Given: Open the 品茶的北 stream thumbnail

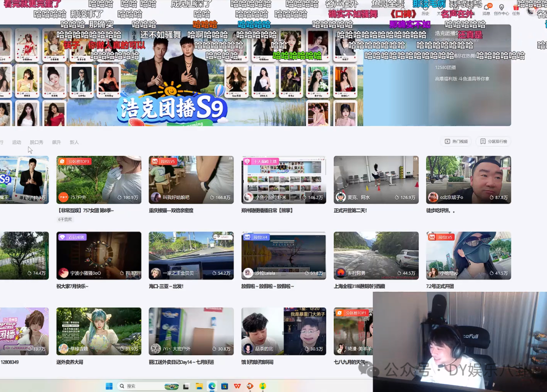Looking at the screenshot, I should 284,331.
